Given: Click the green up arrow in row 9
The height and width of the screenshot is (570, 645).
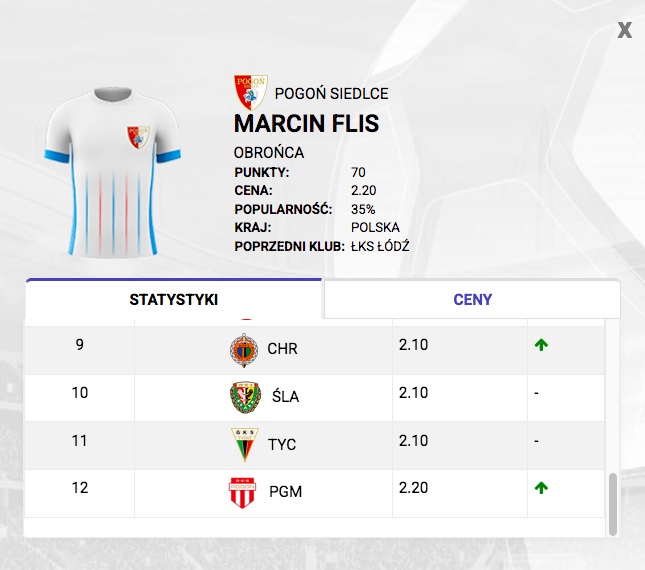Looking at the screenshot, I should pyautogui.click(x=542, y=346).
